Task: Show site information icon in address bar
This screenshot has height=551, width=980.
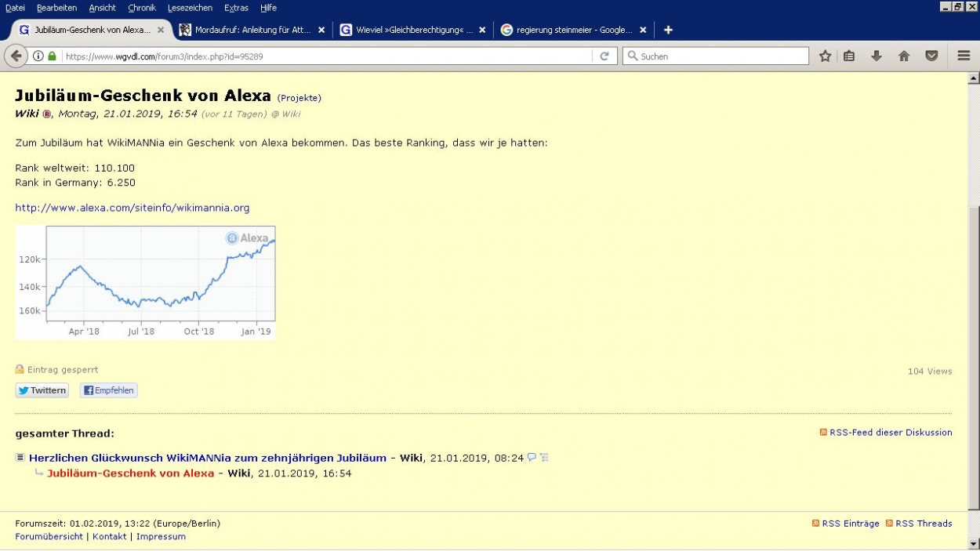Action: pyautogui.click(x=38, y=56)
